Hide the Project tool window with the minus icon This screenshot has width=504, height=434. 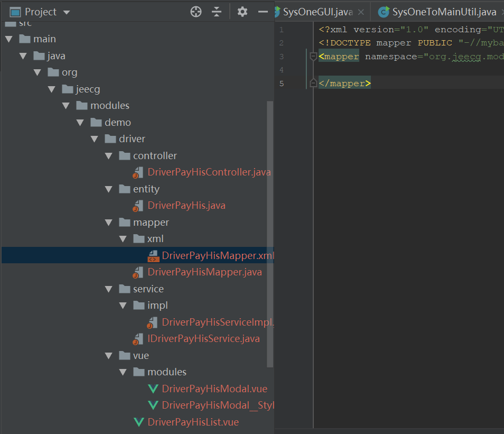pos(263,12)
